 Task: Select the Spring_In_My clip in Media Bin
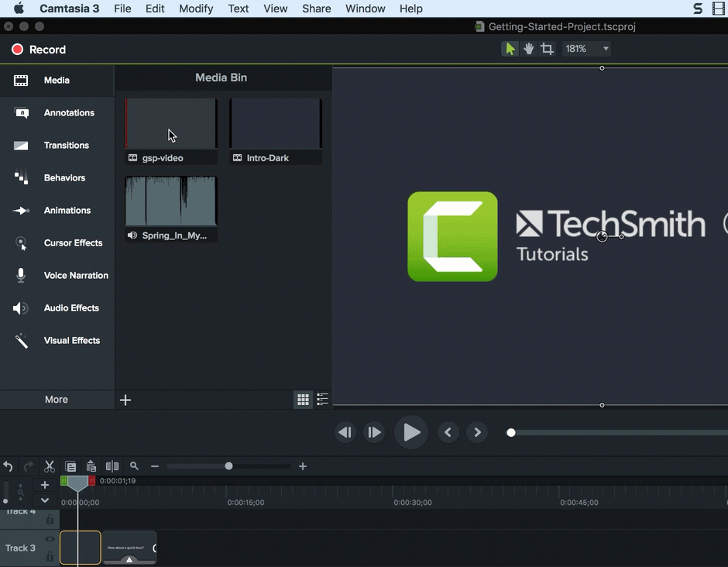click(170, 200)
